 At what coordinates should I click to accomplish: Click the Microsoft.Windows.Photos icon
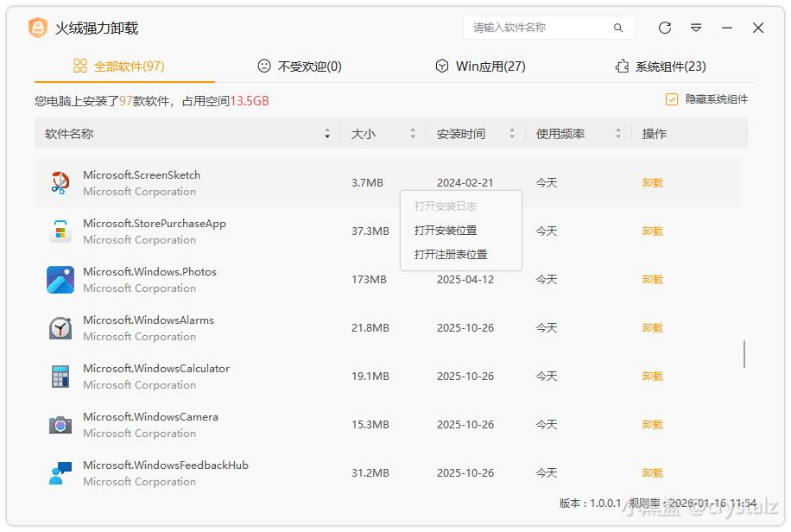[x=60, y=280]
